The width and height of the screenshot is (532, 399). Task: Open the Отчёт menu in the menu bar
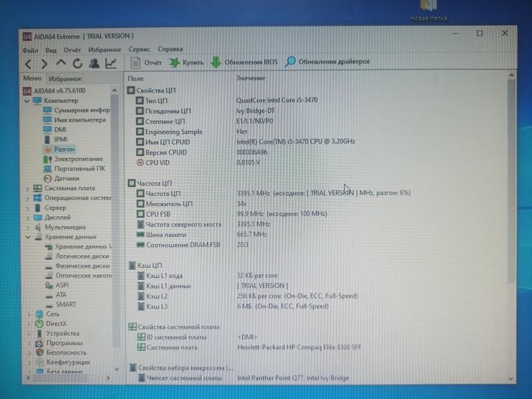tap(72, 50)
